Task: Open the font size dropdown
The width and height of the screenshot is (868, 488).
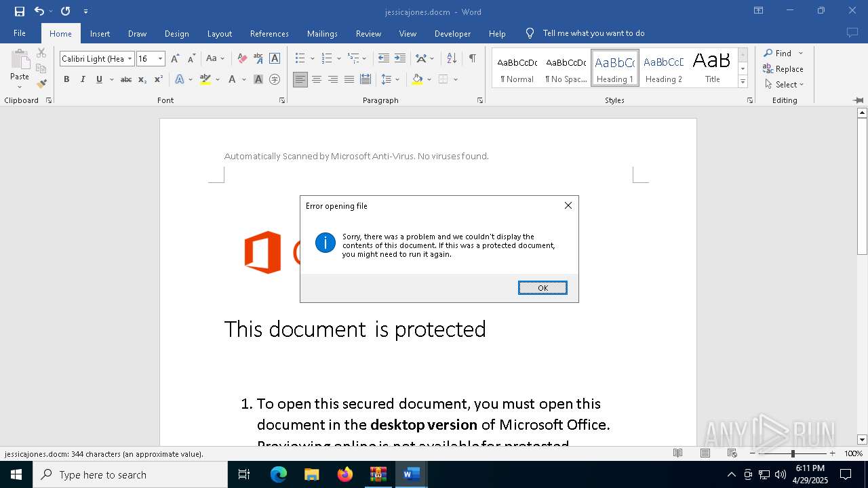Action: click(x=161, y=59)
